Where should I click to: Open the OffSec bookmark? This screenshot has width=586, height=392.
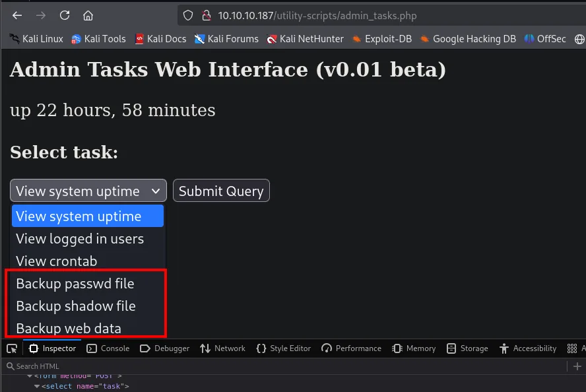tap(545, 39)
